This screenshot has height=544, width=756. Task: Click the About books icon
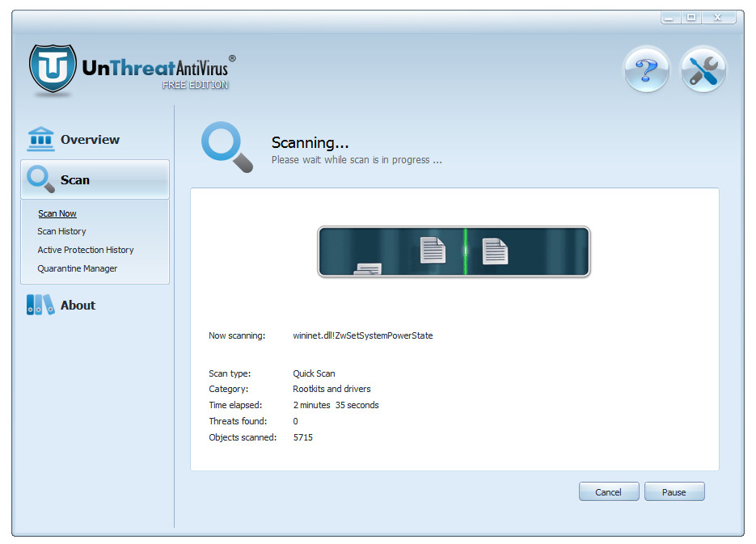click(40, 305)
